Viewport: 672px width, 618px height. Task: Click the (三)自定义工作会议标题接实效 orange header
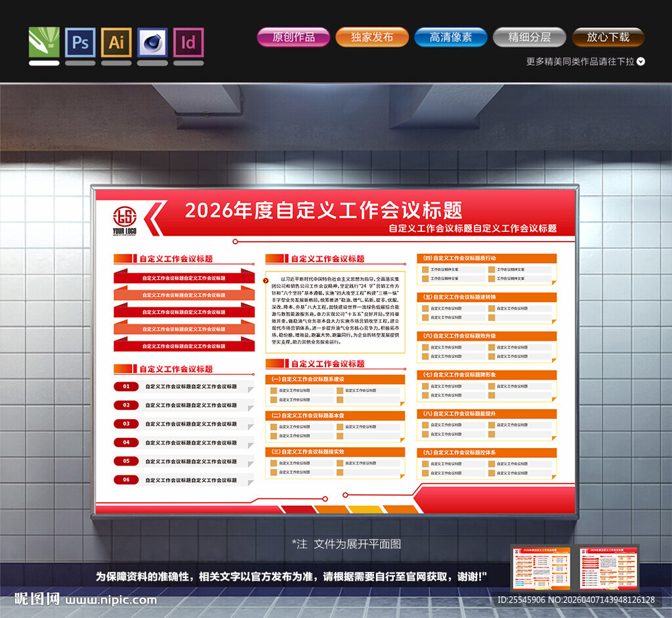335,452
